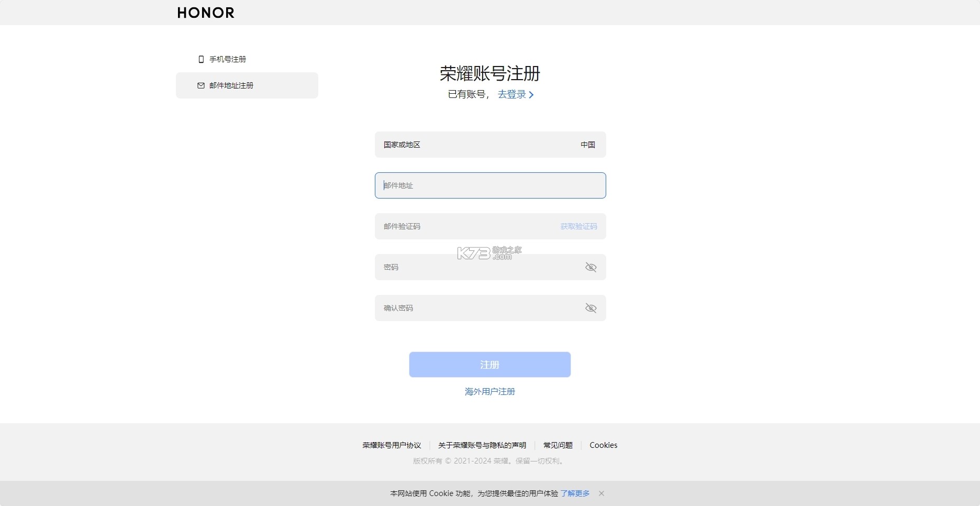Click 获取验证码 to request code
The image size is (980, 506).
(578, 226)
